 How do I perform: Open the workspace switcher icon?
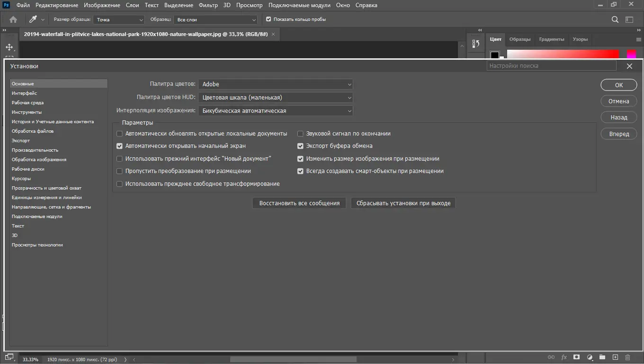pos(629,19)
